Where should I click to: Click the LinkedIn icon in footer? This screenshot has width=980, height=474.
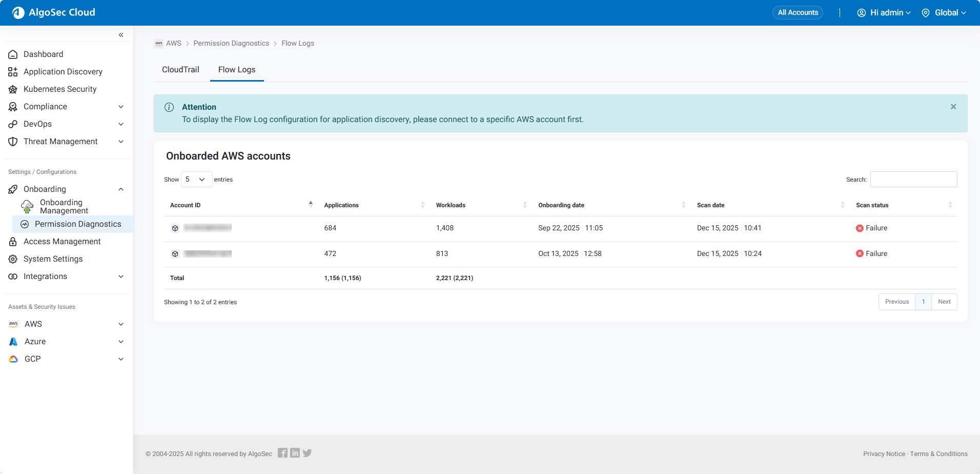(295, 453)
